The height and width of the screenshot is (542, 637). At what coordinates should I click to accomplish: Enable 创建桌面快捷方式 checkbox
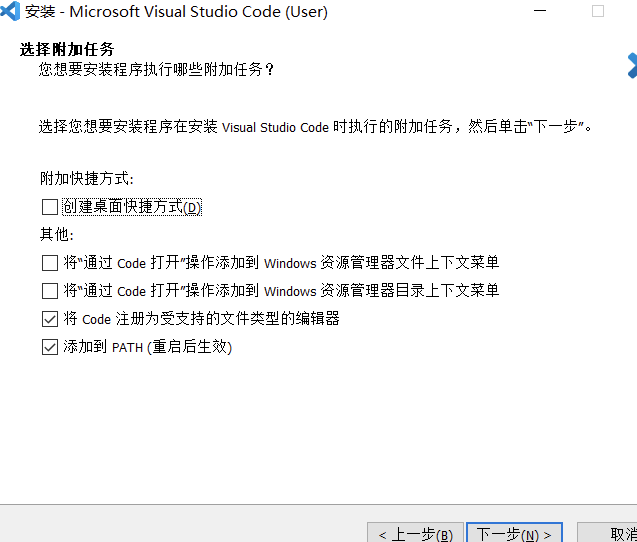[x=50, y=207]
